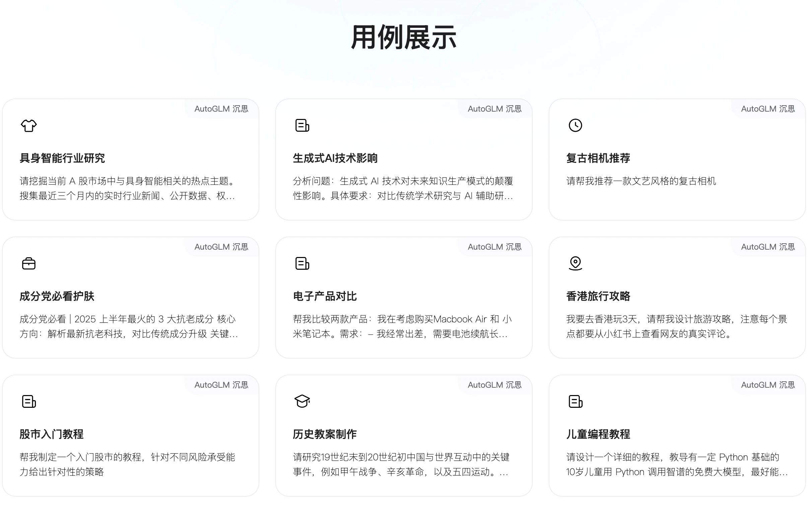Click the document icon in 儿童编程教程 card
The image size is (812, 512).
coord(575,401)
